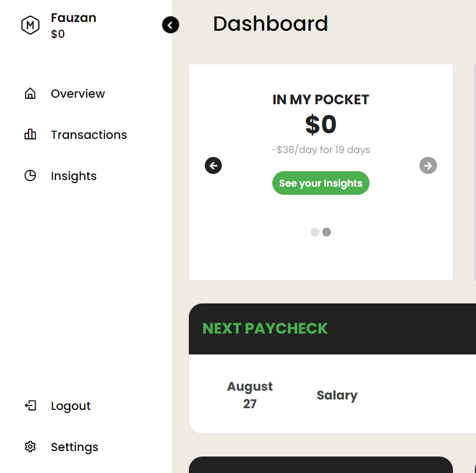
Task: Click the Transactions bar chart icon
Action: pyautogui.click(x=30, y=134)
